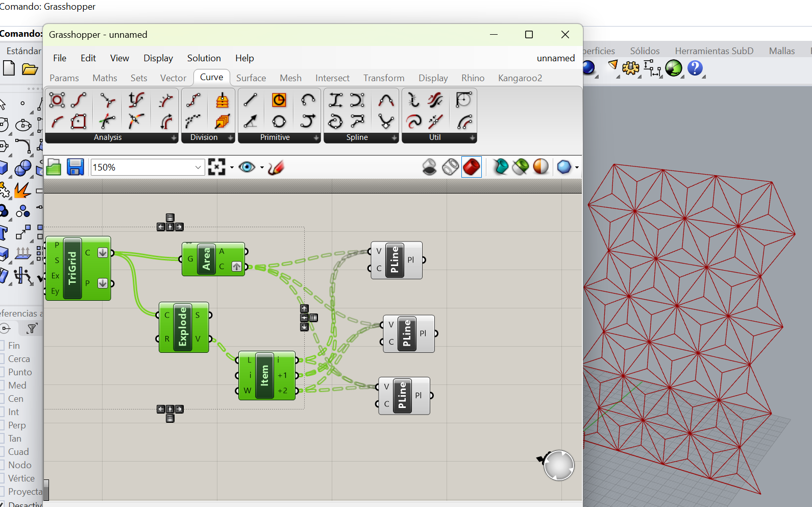812x507 pixels.
Task: Click the Explode component on canvas
Action: tap(183, 327)
